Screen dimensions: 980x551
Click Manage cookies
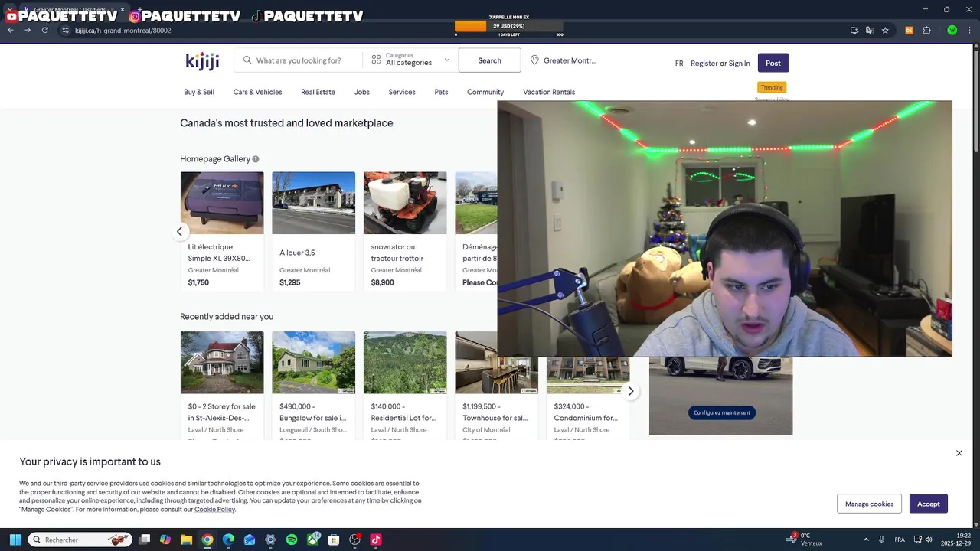pos(869,504)
